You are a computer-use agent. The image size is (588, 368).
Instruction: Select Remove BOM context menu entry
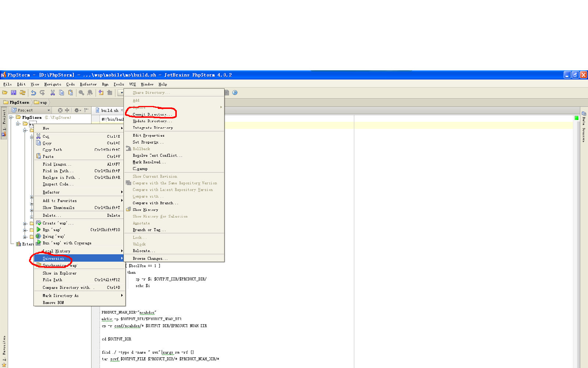coord(79,302)
